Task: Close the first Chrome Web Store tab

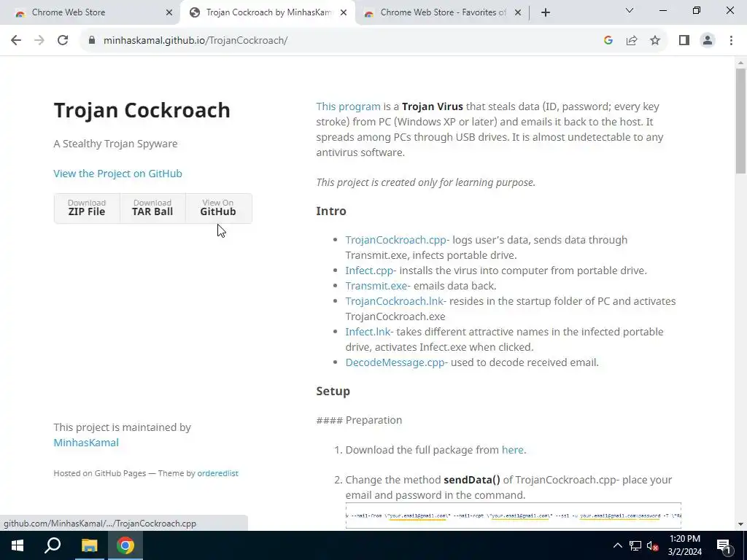Action: click(169, 13)
